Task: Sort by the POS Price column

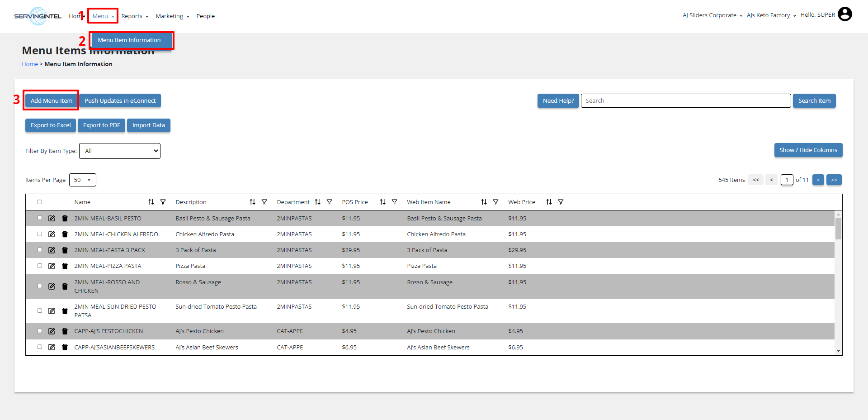Action: (x=382, y=202)
